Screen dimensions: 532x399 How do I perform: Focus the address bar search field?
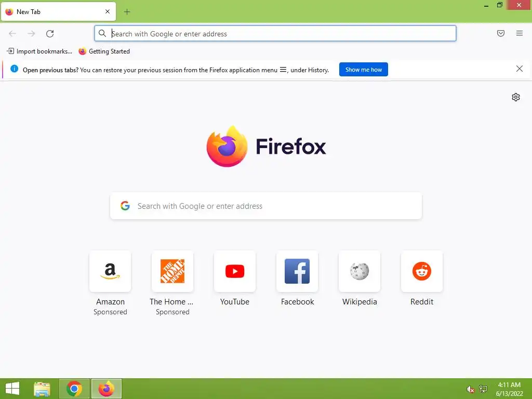275,34
